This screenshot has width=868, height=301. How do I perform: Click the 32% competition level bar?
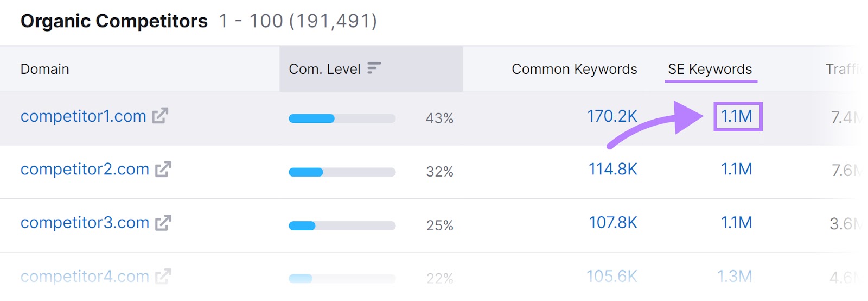(x=342, y=172)
